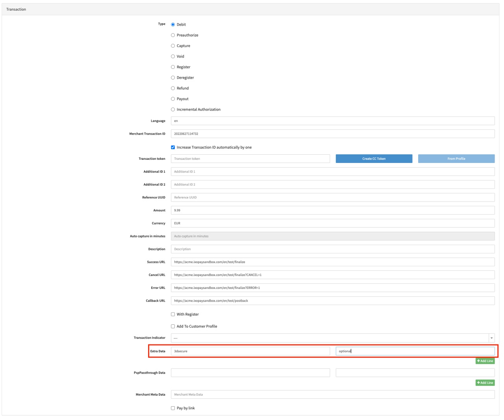
Task: Select the Debit transaction type
Action: tap(173, 24)
